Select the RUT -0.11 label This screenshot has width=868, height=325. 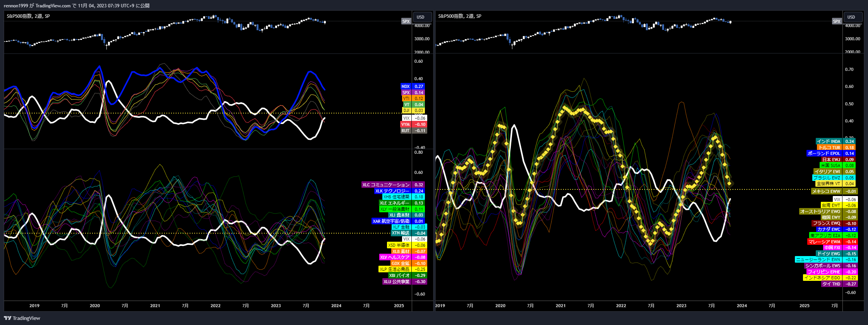[414, 131]
